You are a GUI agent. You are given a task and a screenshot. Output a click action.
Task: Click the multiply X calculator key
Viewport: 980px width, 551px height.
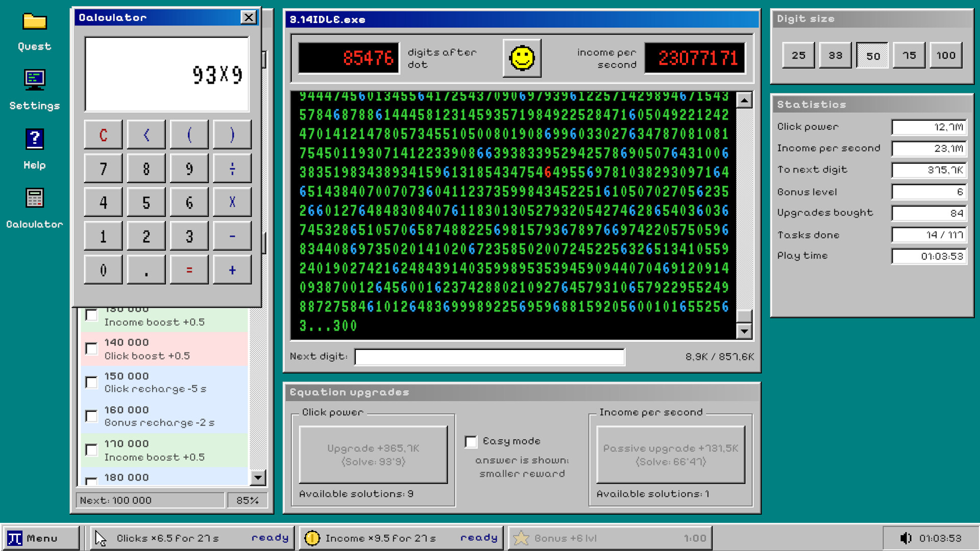click(x=232, y=202)
